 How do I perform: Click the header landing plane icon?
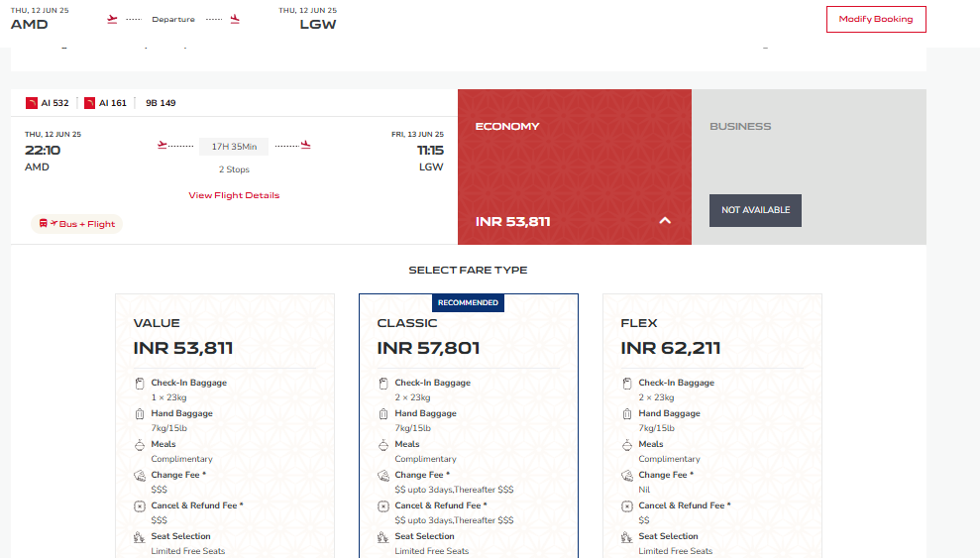235,20
